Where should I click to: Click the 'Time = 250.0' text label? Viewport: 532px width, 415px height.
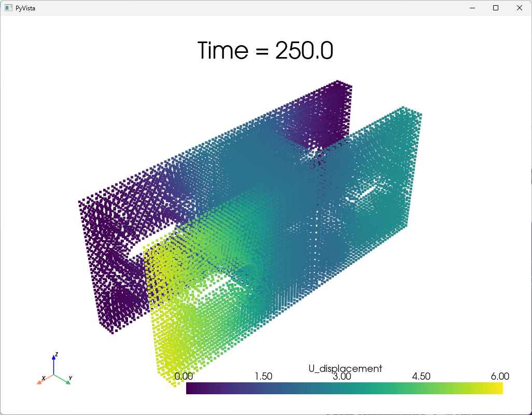coord(265,51)
